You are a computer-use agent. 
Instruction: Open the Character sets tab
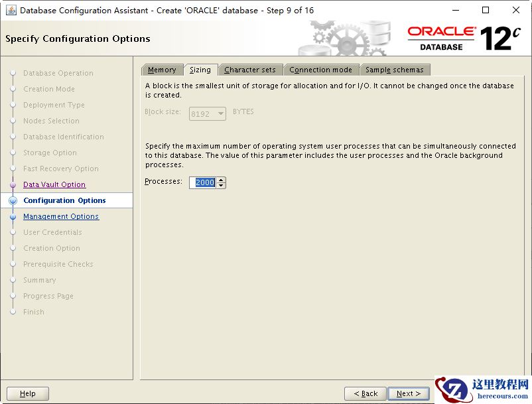click(x=250, y=70)
